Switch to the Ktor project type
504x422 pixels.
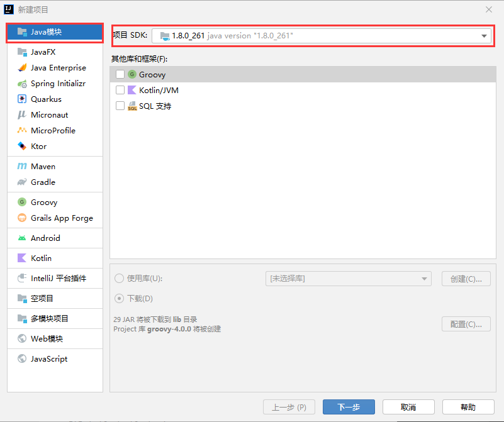click(x=38, y=147)
